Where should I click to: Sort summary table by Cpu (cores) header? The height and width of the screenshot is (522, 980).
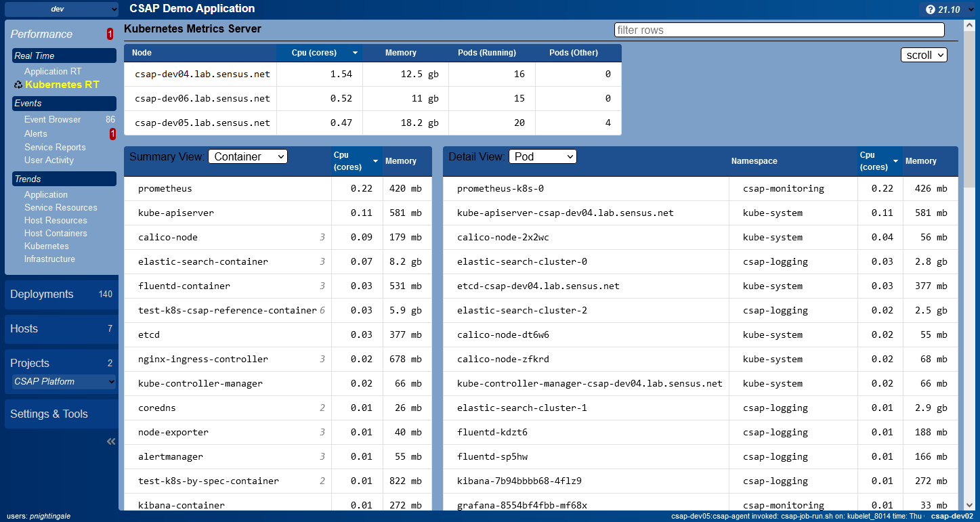tap(357, 161)
